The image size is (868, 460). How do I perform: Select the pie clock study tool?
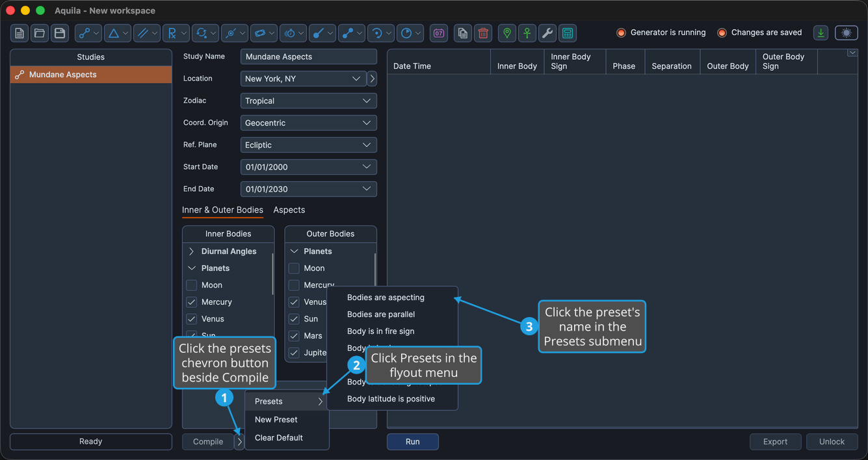tap(410, 33)
